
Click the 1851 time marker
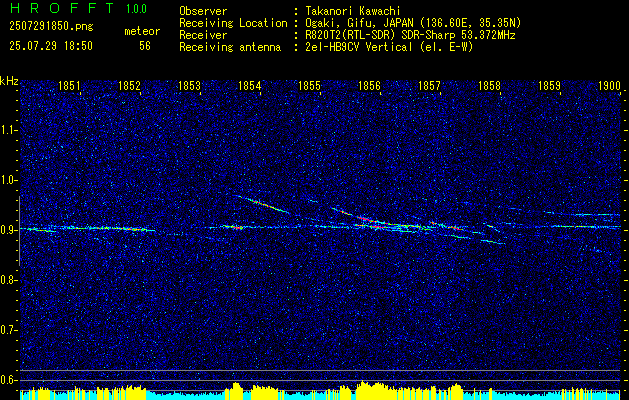[69, 86]
